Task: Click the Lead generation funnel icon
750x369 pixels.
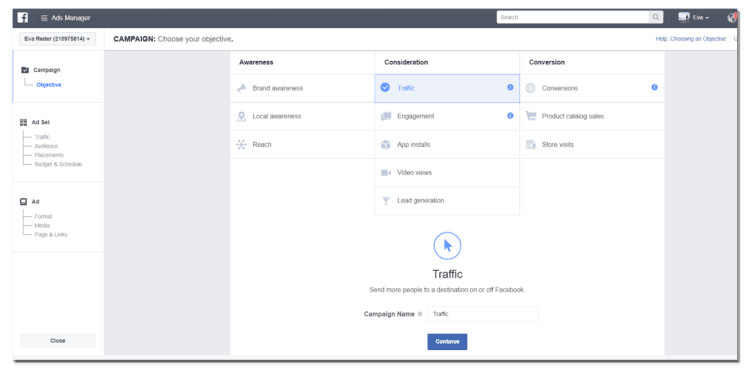Action: [x=386, y=201]
